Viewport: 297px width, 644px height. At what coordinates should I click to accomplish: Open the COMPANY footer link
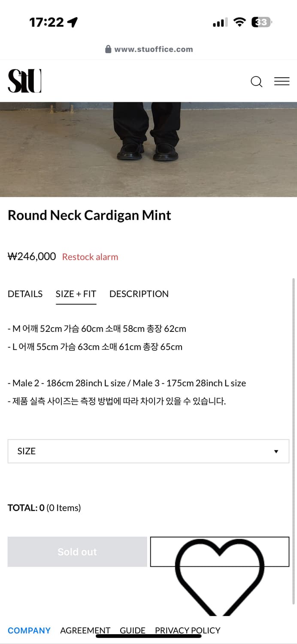pyautogui.click(x=29, y=630)
